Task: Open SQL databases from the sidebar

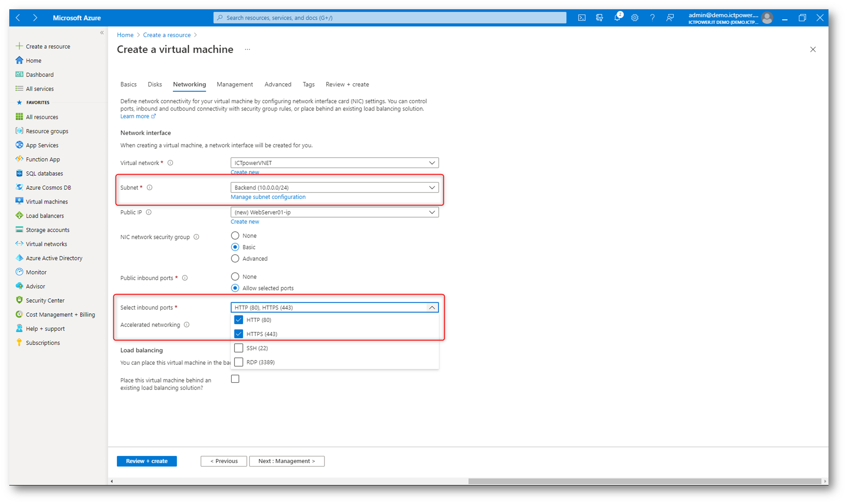Action: [x=44, y=173]
